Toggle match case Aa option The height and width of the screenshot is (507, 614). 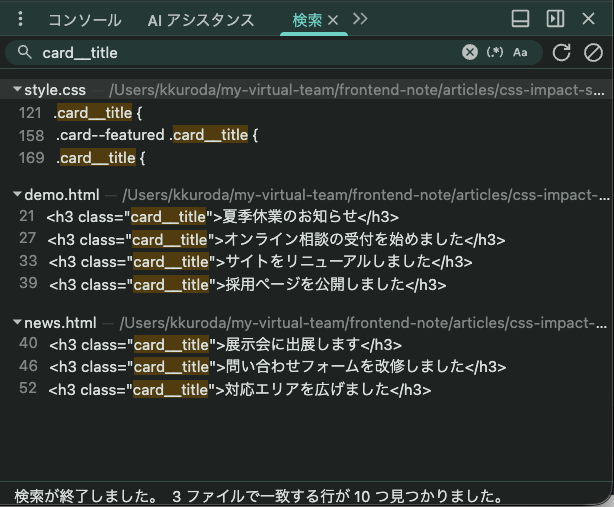coord(520,52)
